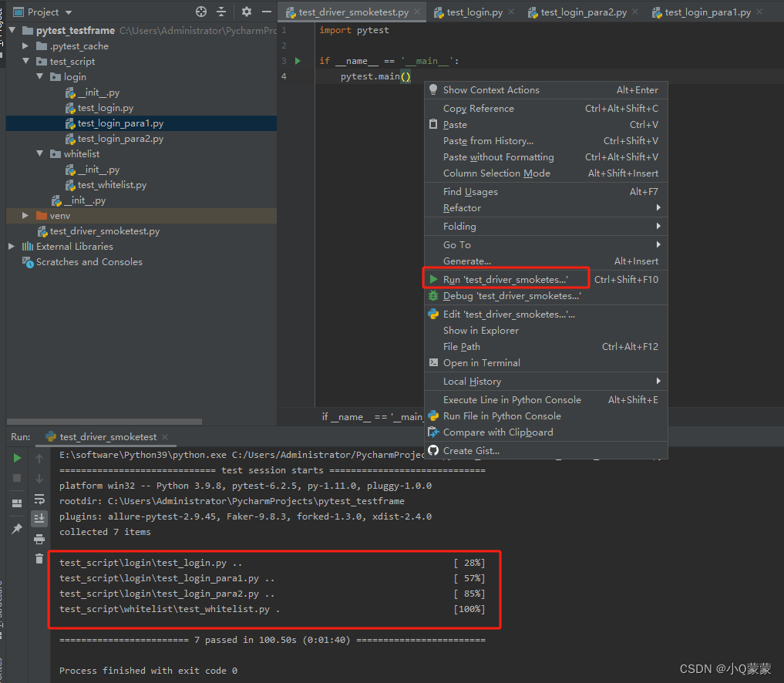Click the run gutter arrow on line 3
This screenshot has width=784, height=683.
pyautogui.click(x=298, y=61)
